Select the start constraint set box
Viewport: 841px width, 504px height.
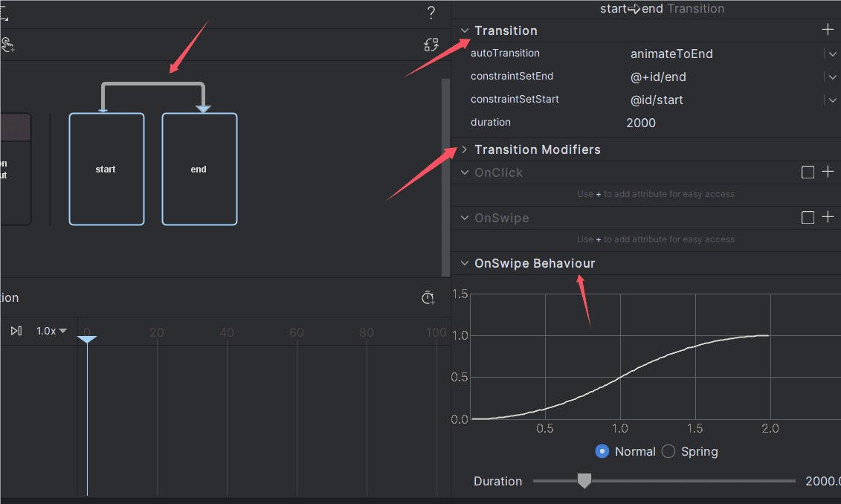click(x=106, y=169)
